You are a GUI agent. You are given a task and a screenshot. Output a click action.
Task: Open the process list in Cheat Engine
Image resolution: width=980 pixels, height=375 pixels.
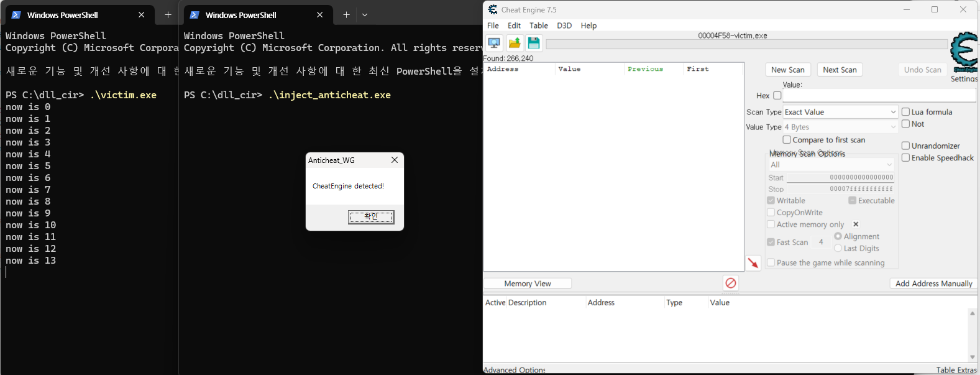[x=494, y=43]
